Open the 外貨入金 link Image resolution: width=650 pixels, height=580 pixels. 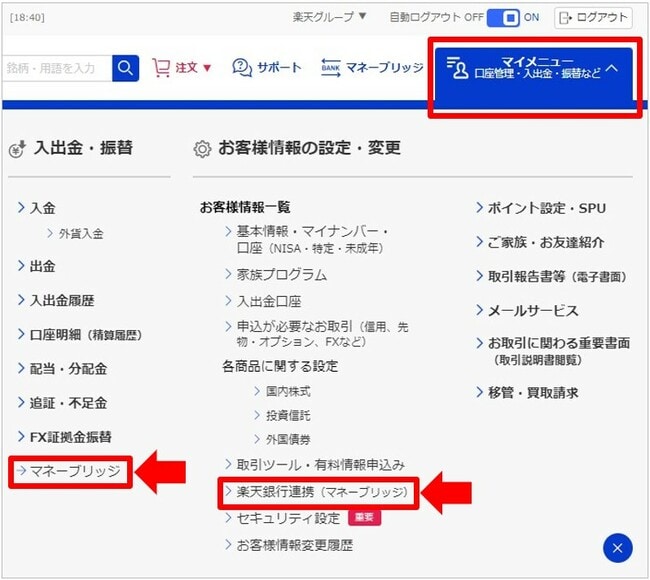pos(81,234)
